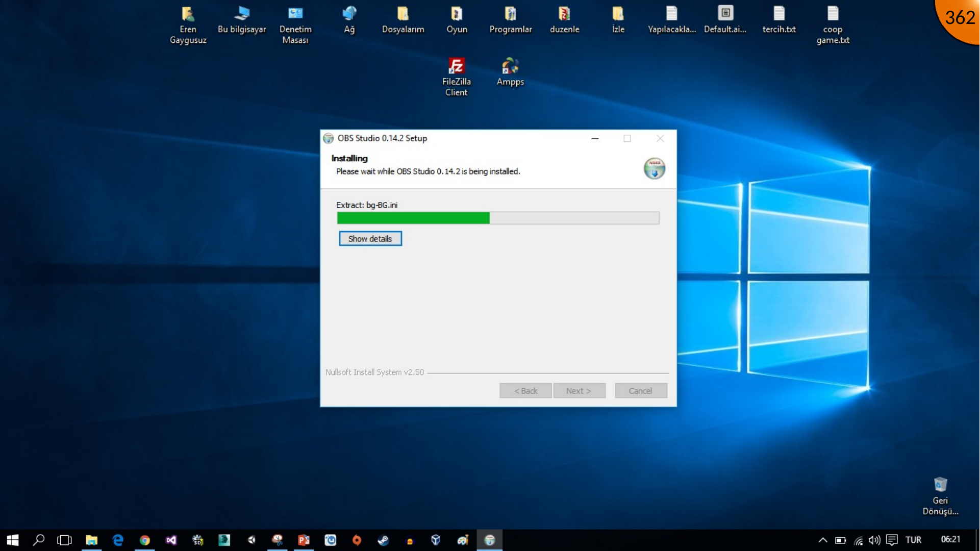980x551 pixels.
Task: Open the Windows Start menu
Action: (x=13, y=540)
